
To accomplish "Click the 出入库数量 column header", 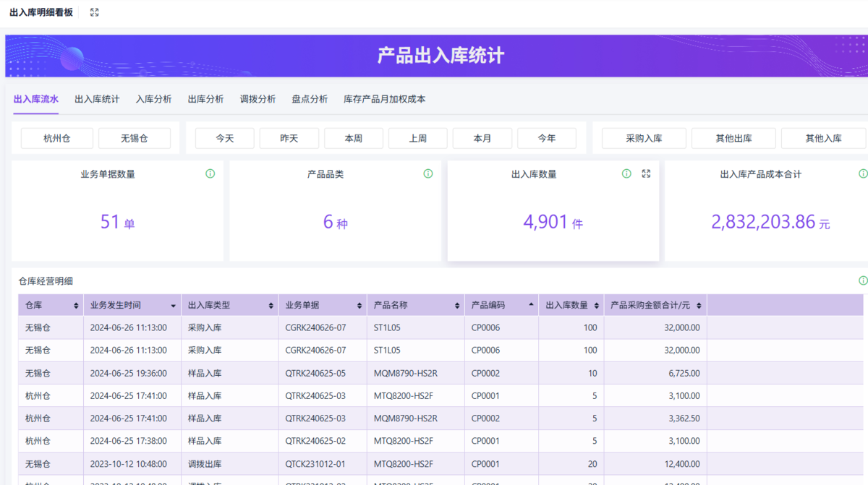I will coord(566,305).
